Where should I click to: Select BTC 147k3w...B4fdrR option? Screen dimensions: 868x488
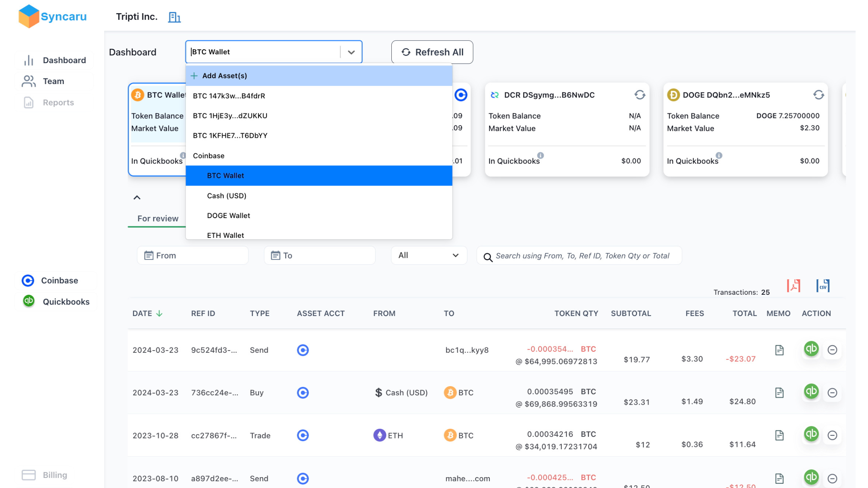click(319, 96)
